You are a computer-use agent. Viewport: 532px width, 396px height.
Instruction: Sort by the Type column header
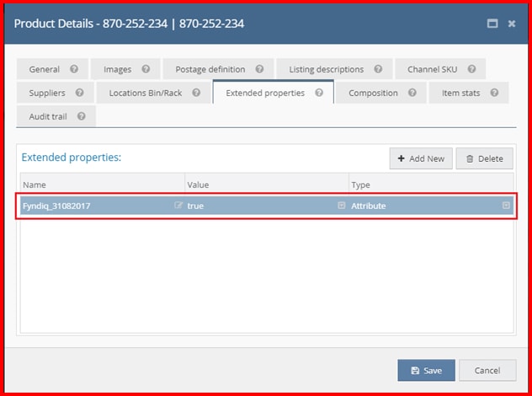pos(432,185)
